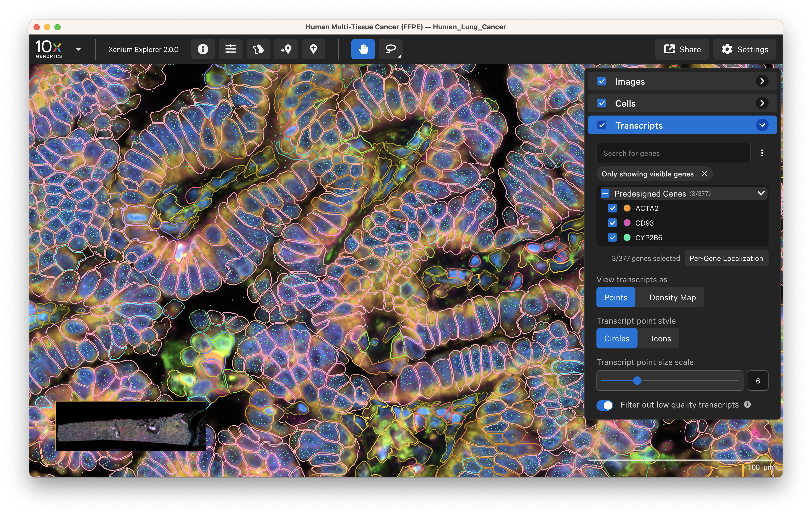Viewport: 812px width, 516px height.
Task: Switch to the lasso selection tool
Action: 390,49
